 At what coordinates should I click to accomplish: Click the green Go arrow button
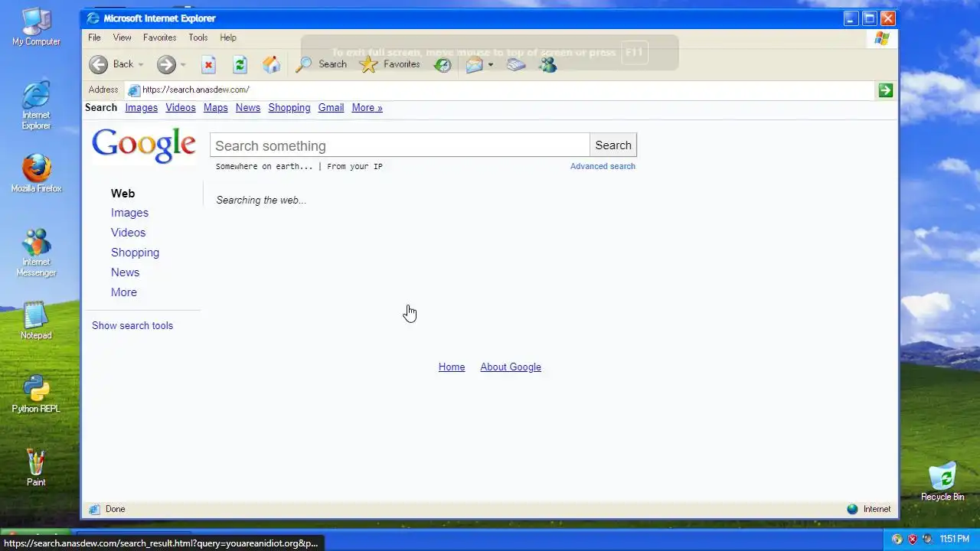[x=885, y=90]
